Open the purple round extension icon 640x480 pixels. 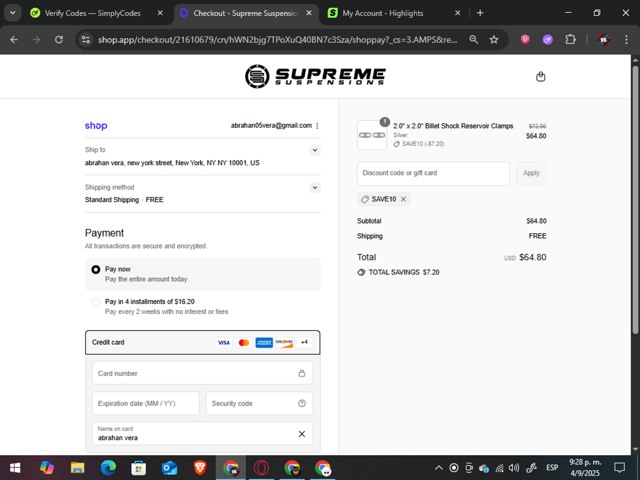point(547,40)
